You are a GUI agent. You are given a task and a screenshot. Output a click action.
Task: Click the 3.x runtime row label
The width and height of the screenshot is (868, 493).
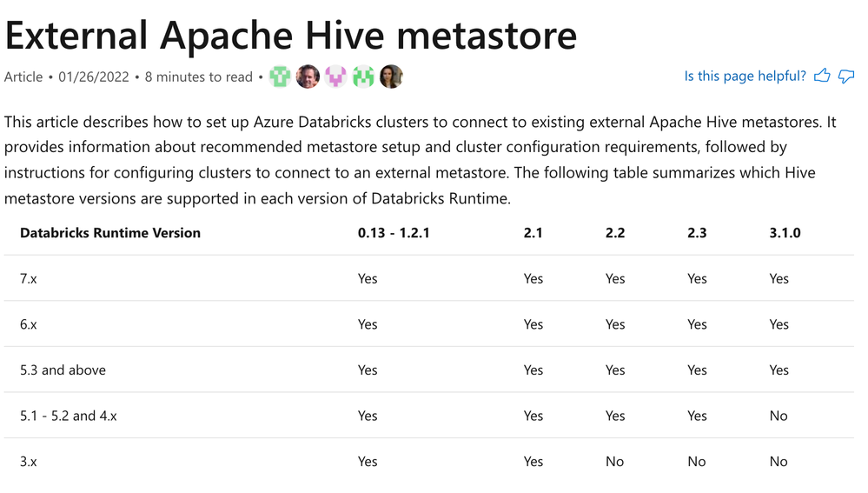[x=29, y=462]
